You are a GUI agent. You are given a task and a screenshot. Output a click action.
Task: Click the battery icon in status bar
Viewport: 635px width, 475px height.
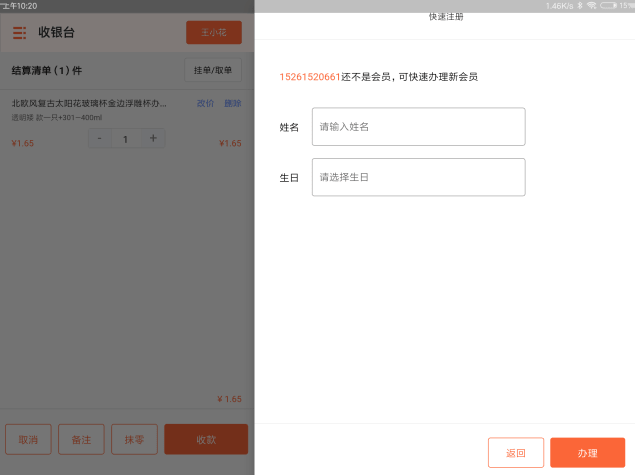[x=608, y=5]
